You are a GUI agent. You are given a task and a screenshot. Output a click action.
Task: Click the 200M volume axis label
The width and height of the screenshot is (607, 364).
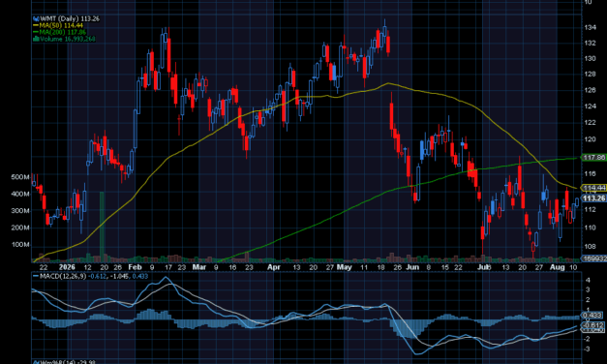coord(20,227)
